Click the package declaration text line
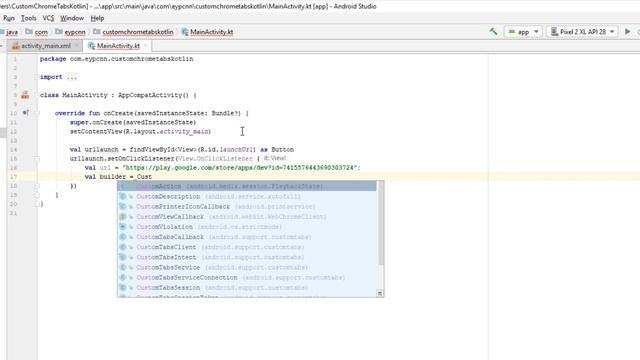 coord(116,59)
